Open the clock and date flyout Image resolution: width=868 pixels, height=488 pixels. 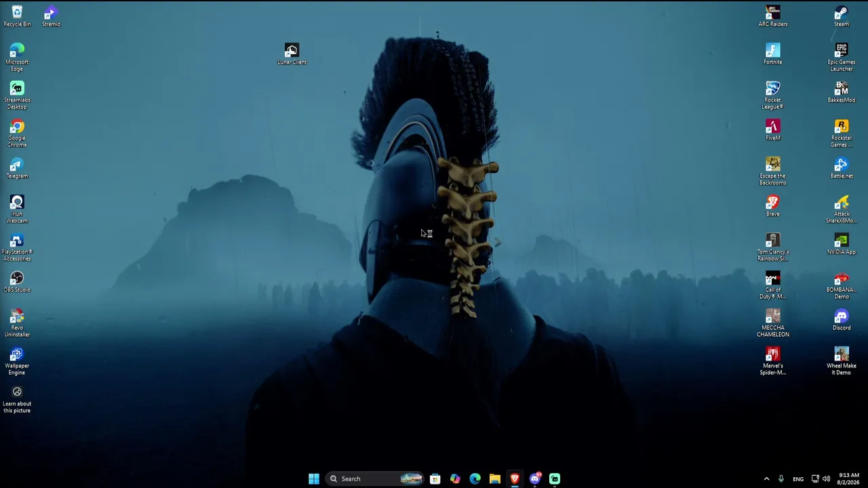(x=849, y=479)
